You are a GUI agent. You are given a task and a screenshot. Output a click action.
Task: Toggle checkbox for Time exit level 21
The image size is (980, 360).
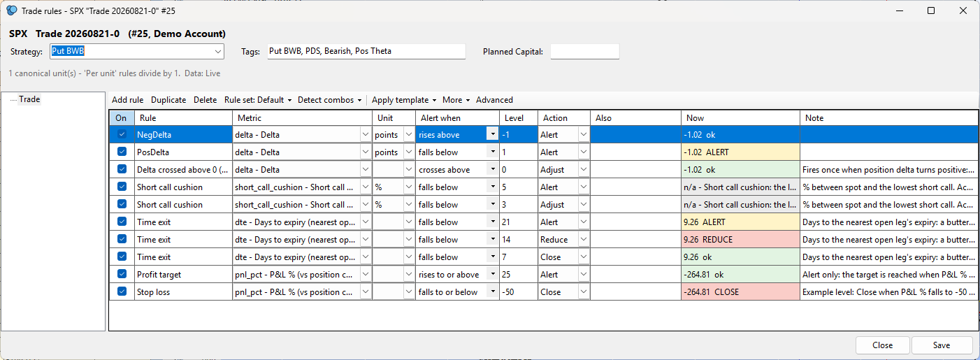[x=122, y=222]
